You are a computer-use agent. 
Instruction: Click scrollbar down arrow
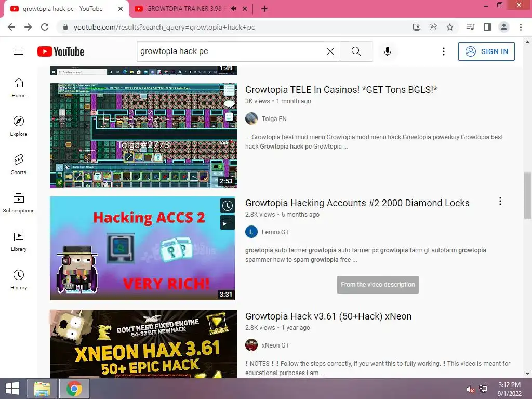(527, 374)
